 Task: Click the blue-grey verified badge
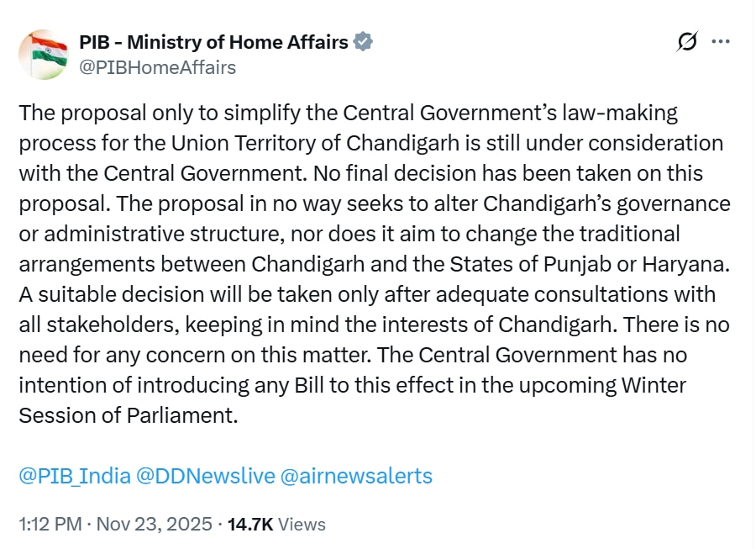tap(363, 42)
